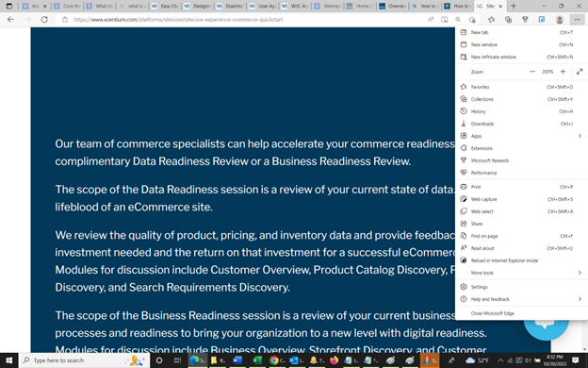The height and width of the screenshot is (368, 588).
Task: Increase zoom with the plus button
Action: coord(563,72)
